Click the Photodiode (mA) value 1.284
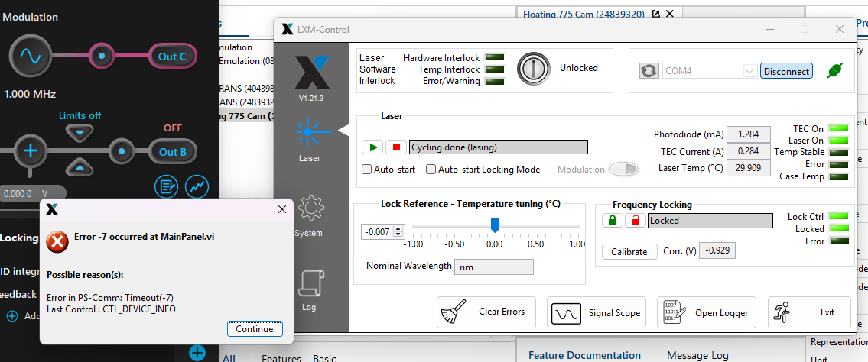The image size is (868, 362). click(x=749, y=134)
